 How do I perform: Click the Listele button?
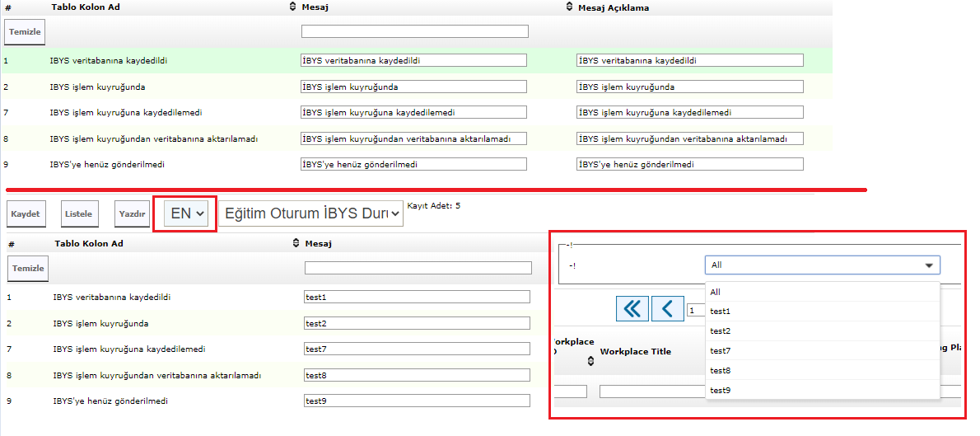[x=78, y=213]
